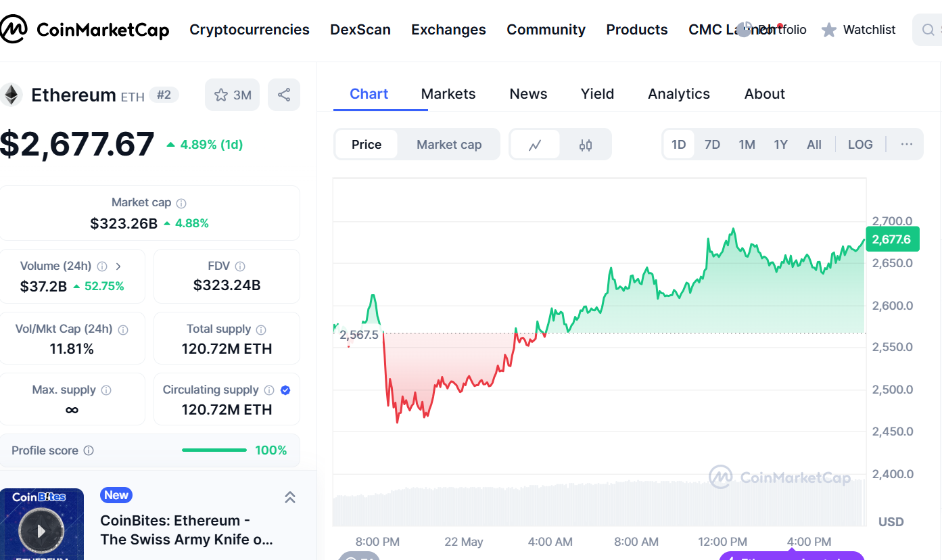Switch to the Yield tab
Image resolution: width=942 pixels, height=560 pixels.
(x=597, y=94)
